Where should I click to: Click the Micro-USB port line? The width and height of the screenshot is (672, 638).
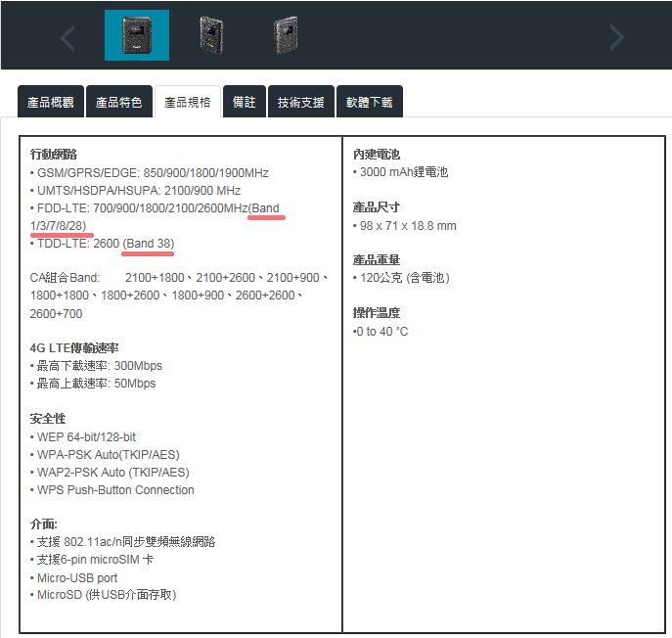(x=73, y=577)
